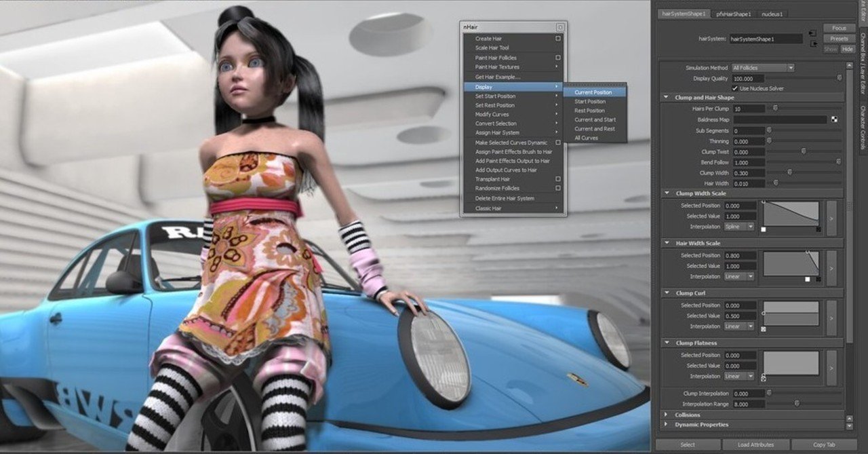
Task: Open Paint Hair Follicles option box
Action: pyautogui.click(x=558, y=58)
